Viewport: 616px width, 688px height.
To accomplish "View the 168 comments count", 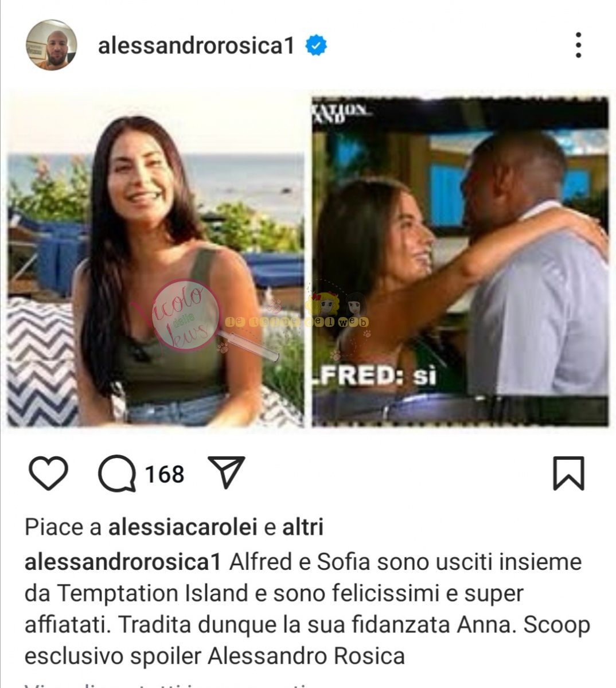I will click(165, 475).
